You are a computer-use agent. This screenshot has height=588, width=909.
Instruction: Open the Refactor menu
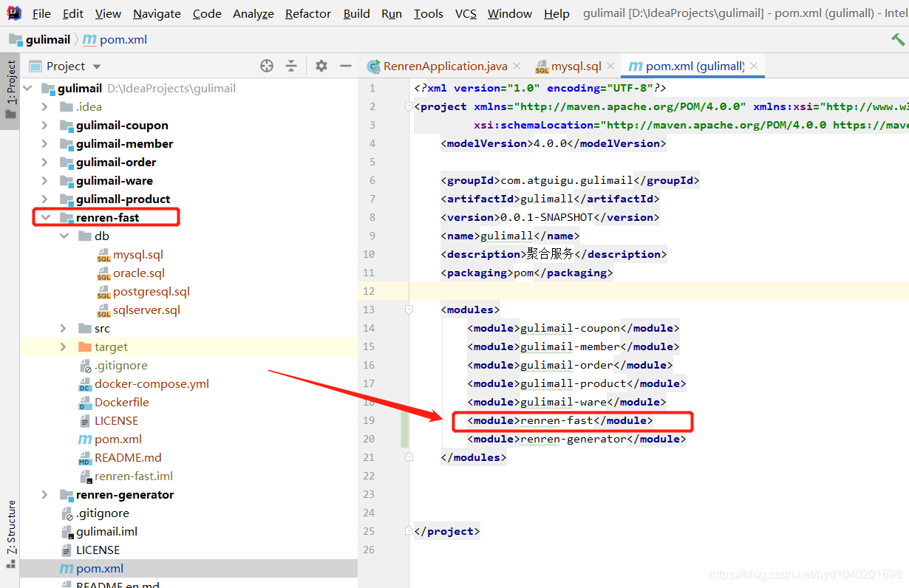(x=308, y=13)
